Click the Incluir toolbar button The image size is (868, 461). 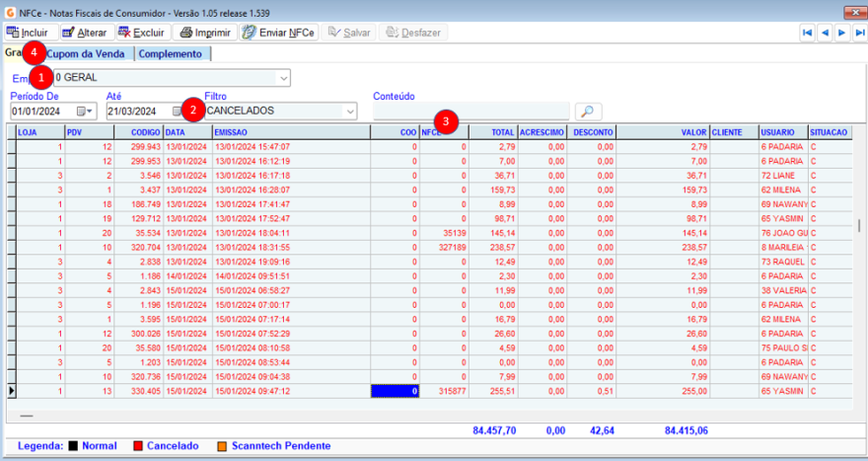point(31,33)
